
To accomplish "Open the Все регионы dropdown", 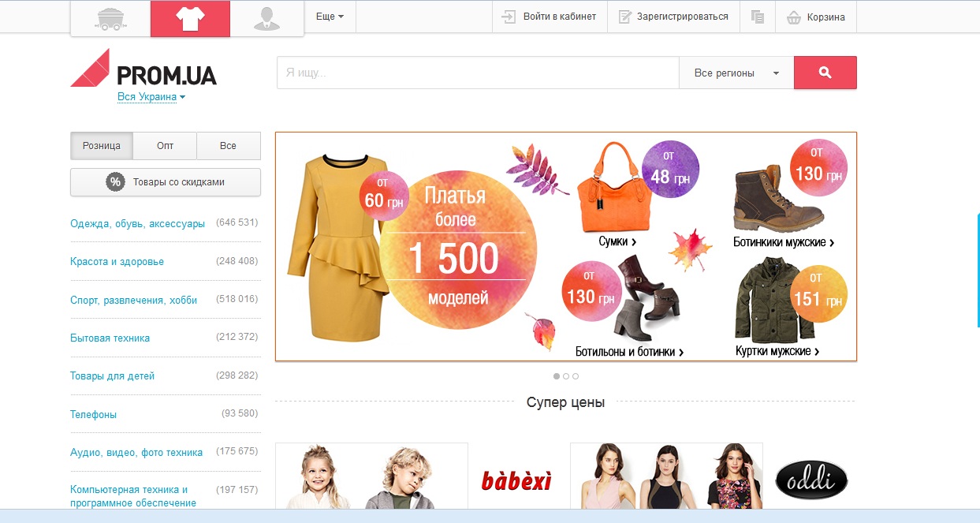I will click(x=736, y=73).
